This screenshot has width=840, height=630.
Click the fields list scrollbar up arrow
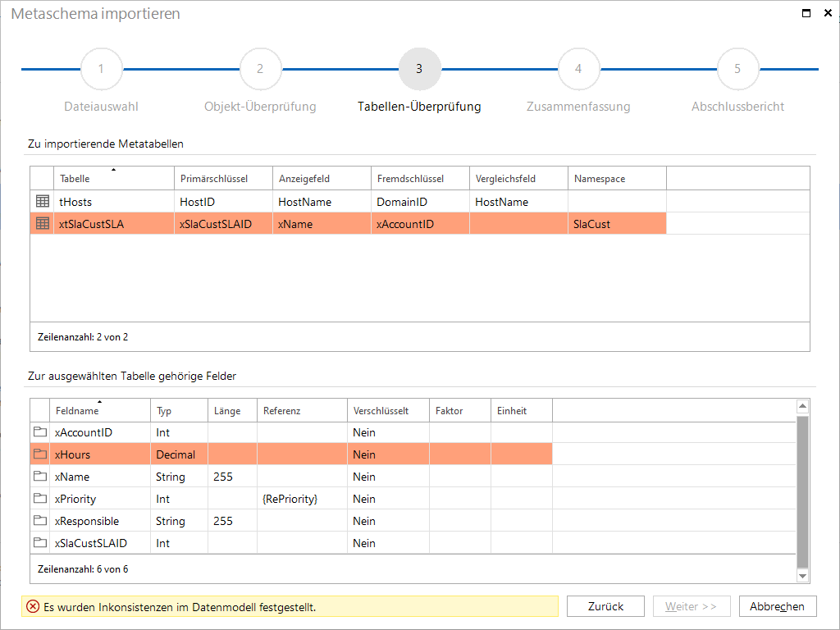[x=802, y=406]
